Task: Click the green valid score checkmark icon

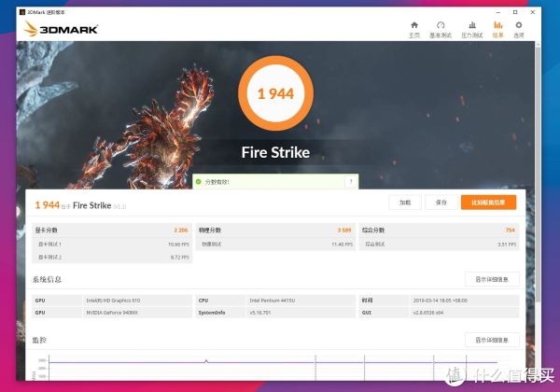Action: pyautogui.click(x=198, y=182)
